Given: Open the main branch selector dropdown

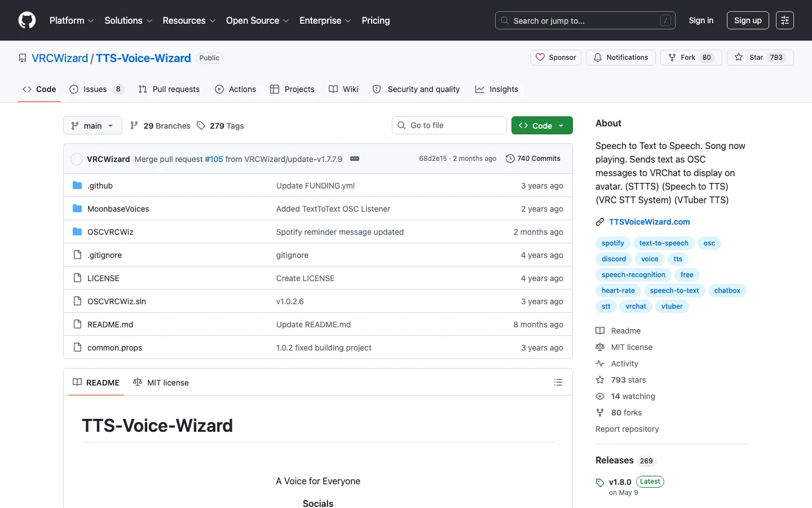Looking at the screenshot, I should pyautogui.click(x=92, y=125).
